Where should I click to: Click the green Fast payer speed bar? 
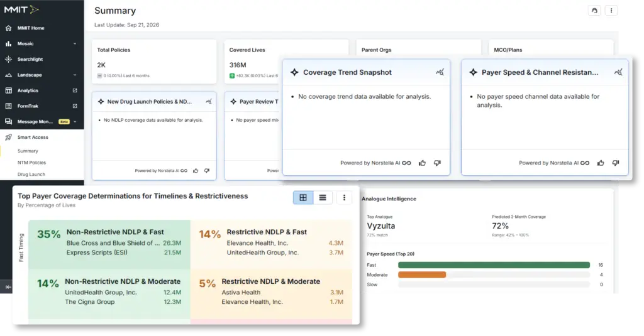[x=494, y=265]
